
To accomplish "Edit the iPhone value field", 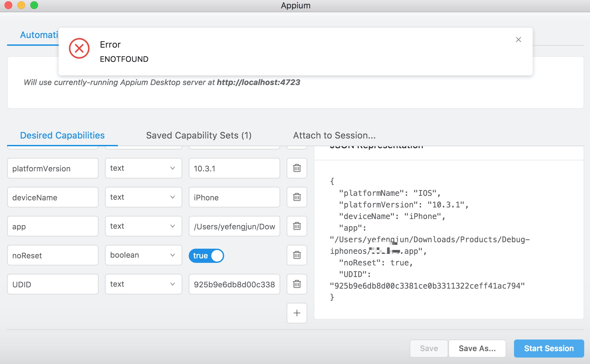I will 234,197.
